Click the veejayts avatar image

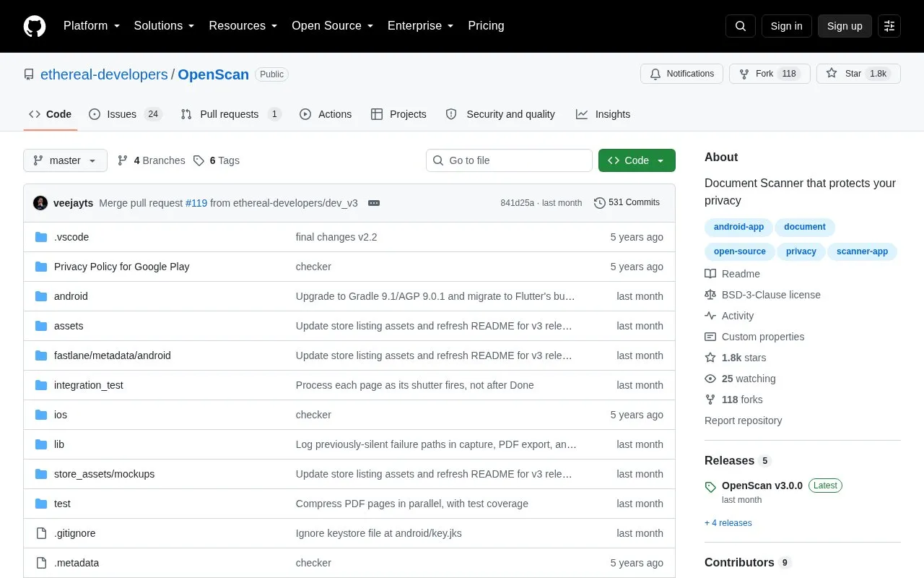click(40, 203)
